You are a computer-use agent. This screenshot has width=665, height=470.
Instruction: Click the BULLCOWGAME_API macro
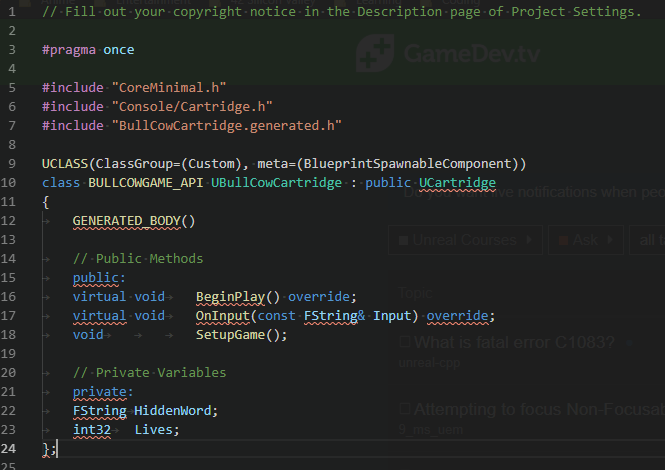tap(145, 183)
